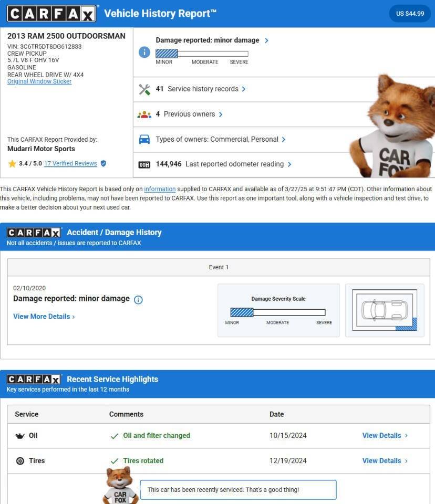Click the 'This car has been recently serviced' message box
The height and width of the screenshot is (504, 435).
(x=238, y=490)
